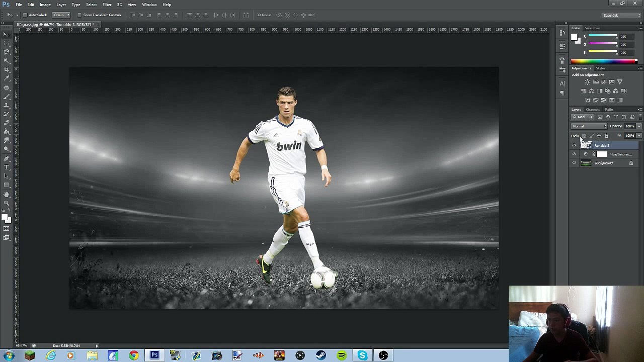Open the File menu
644x362 pixels.
tap(19, 5)
